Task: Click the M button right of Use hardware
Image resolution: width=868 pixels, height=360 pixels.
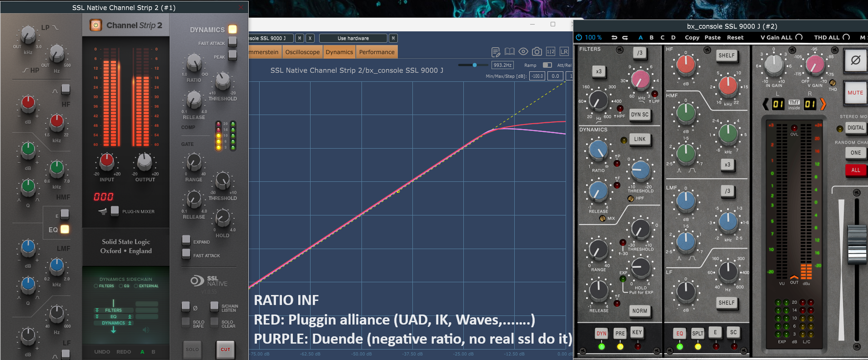Action: point(393,38)
